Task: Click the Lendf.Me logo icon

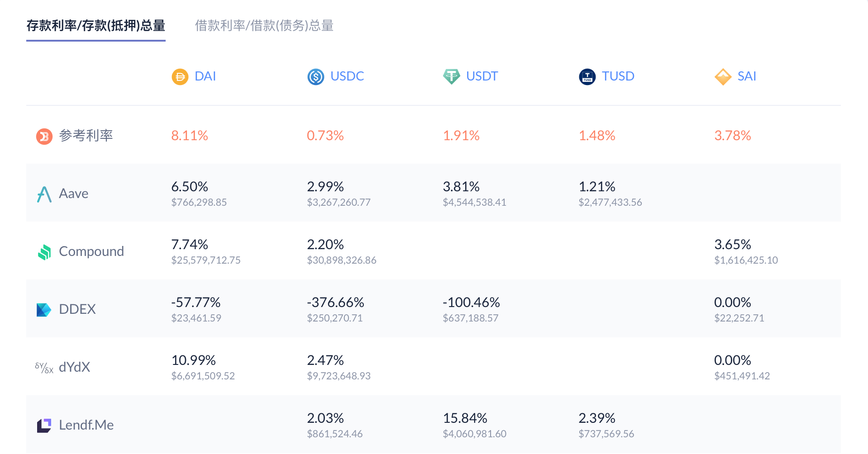Action: tap(44, 426)
